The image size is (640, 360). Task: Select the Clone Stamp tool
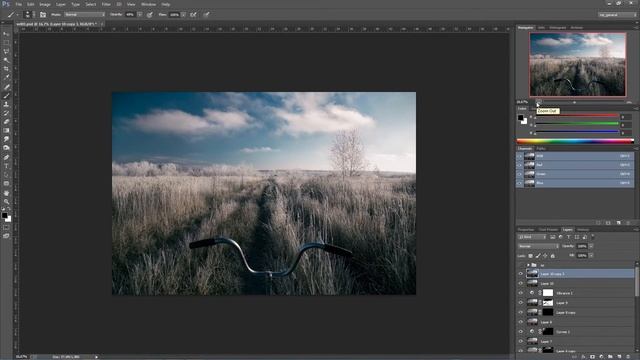coord(6,104)
